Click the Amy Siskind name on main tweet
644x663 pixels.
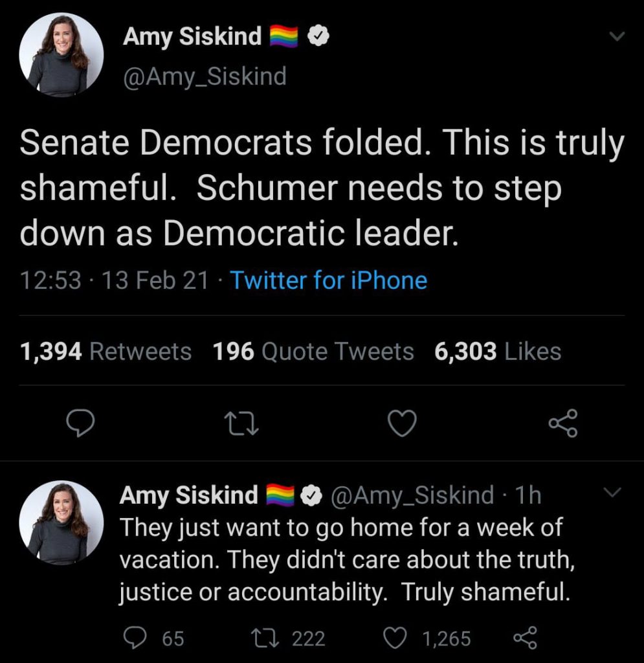coord(192,37)
